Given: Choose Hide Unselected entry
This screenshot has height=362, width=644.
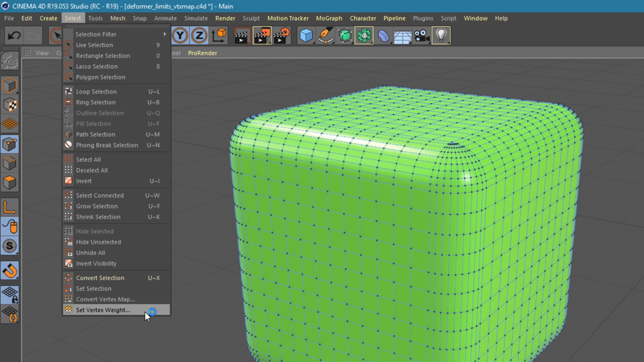Looking at the screenshot, I should pyautogui.click(x=117, y=242).
